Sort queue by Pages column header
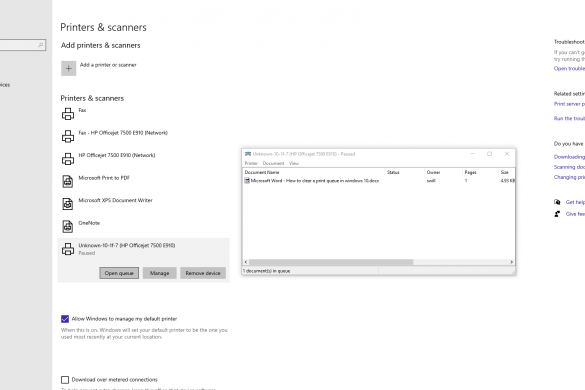585x390 pixels. coord(480,172)
